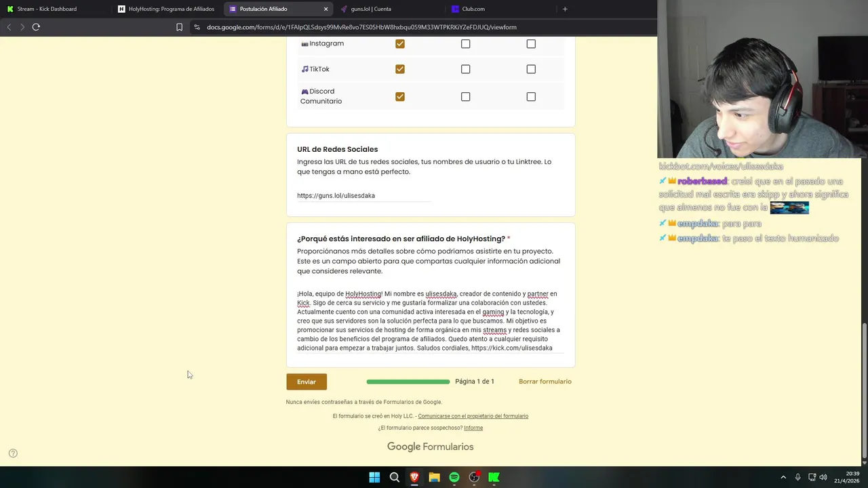868x488 pixels.
Task: Close the Postulación Afiliado tab
Action: coord(325,9)
